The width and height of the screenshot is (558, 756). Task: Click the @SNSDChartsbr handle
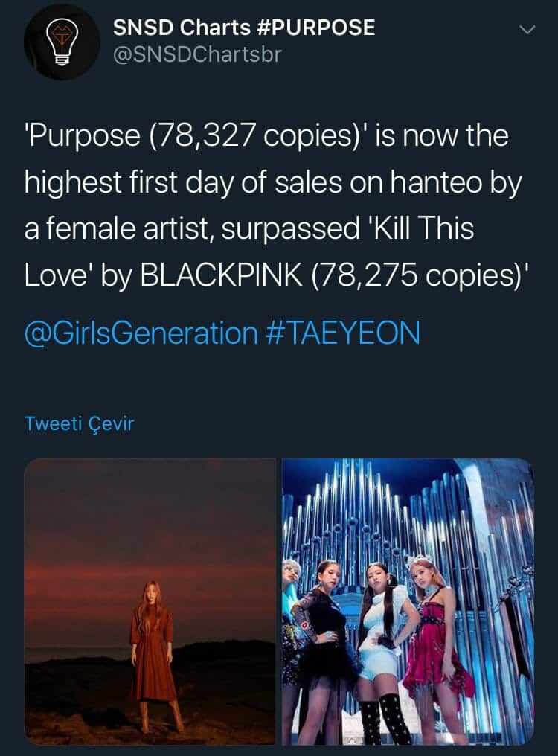point(197,55)
